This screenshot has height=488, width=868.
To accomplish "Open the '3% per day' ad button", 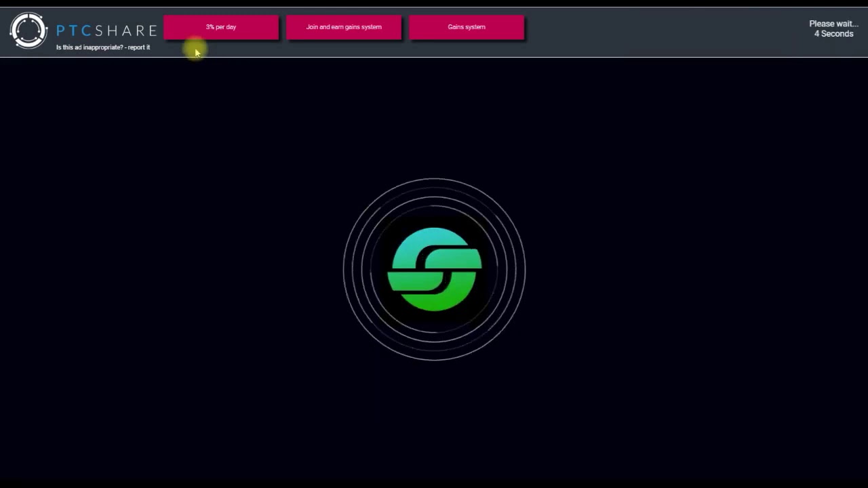I will tap(221, 27).
